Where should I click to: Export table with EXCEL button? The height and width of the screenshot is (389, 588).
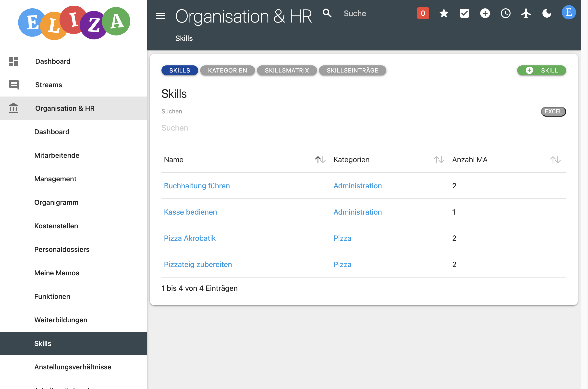(x=553, y=111)
